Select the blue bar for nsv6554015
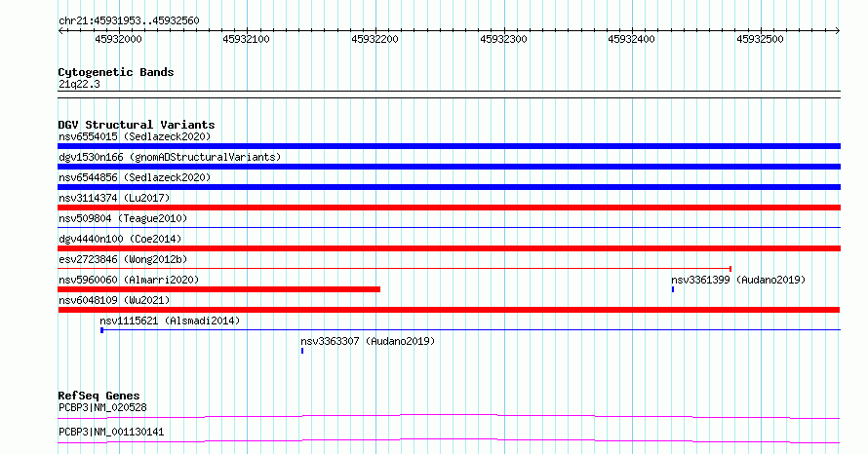 pos(449,146)
